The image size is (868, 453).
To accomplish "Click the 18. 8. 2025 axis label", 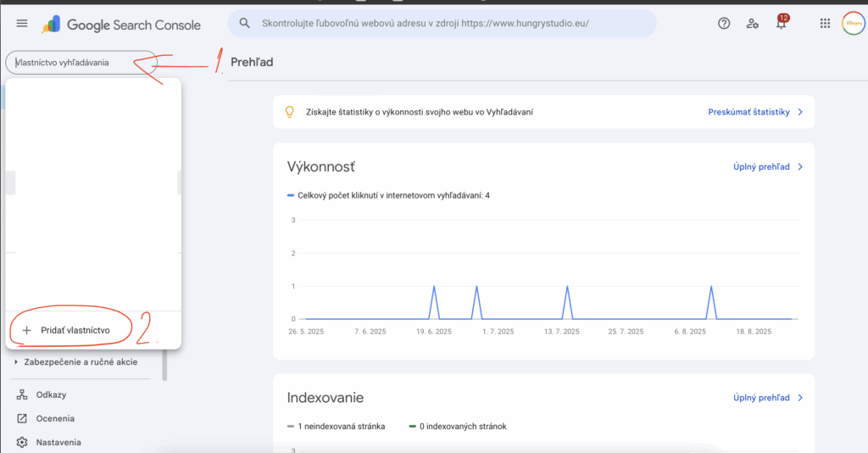I will coord(754,331).
